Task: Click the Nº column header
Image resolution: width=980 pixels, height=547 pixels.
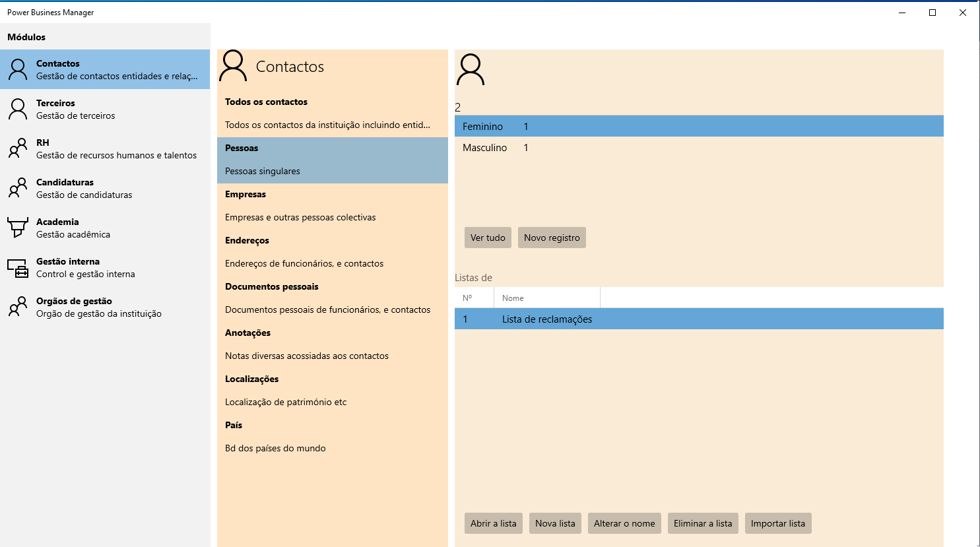Action: (474, 298)
